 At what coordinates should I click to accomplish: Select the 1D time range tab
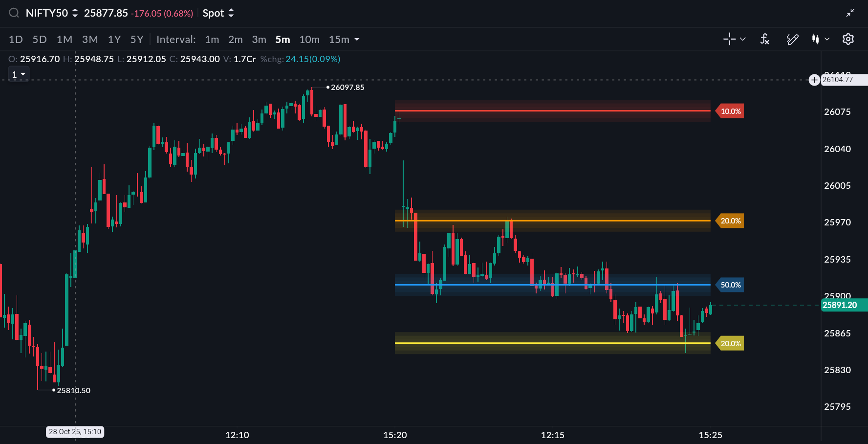click(16, 40)
